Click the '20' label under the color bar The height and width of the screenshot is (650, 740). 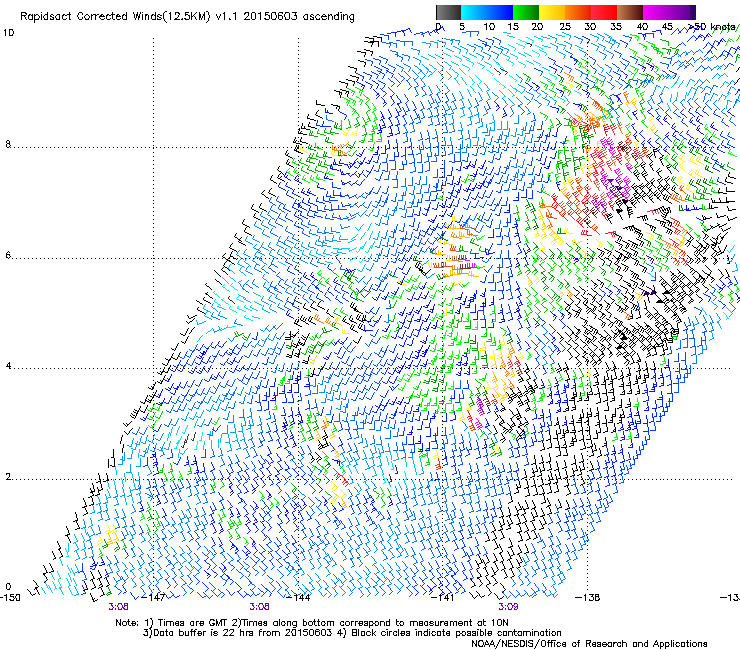pos(537,27)
